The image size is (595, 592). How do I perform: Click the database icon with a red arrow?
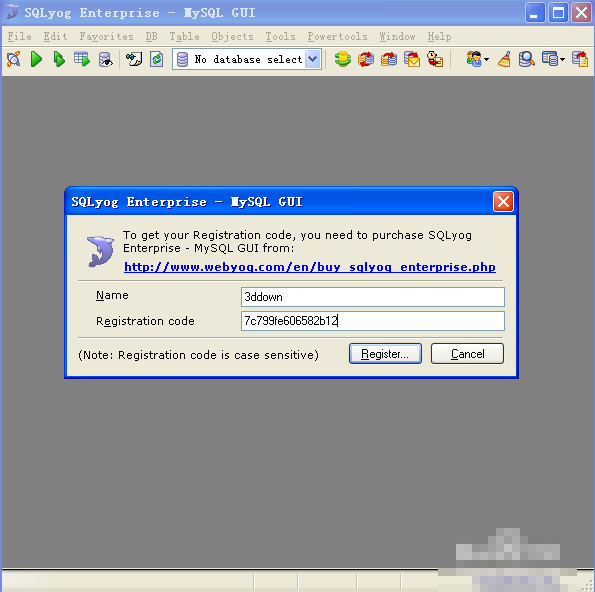click(389, 59)
